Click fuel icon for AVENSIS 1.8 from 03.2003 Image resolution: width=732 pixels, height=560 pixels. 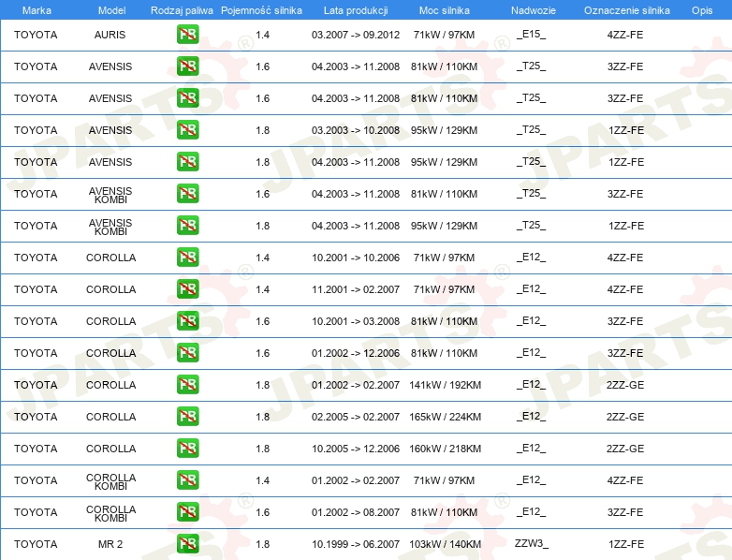[x=187, y=130]
